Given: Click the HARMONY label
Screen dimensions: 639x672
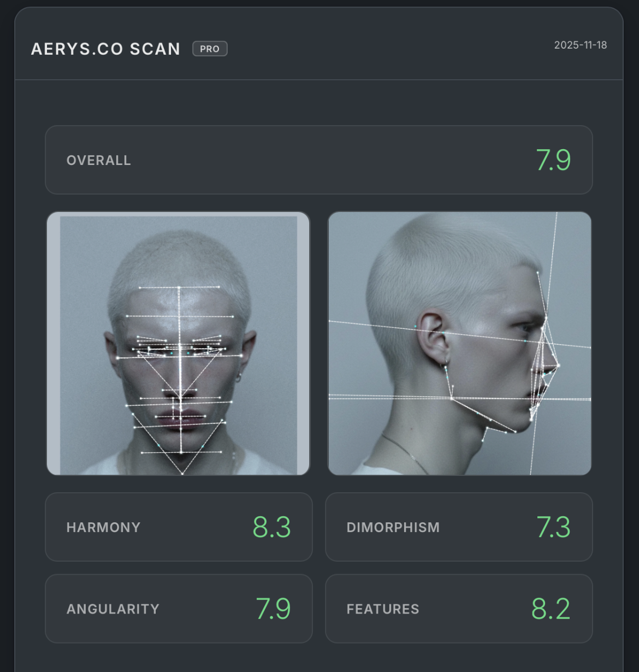Looking at the screenshot, I should click(103, 527).
